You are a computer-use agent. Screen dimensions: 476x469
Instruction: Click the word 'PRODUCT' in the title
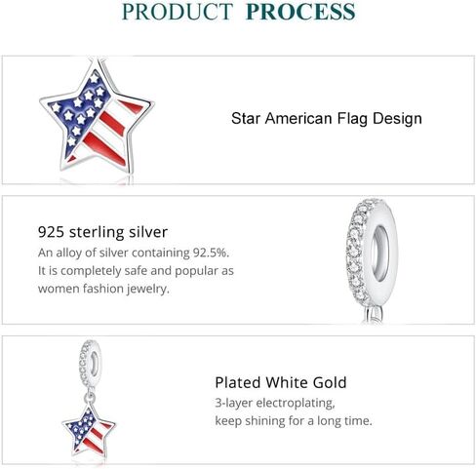pyautogui.click(x=178, y=12)
